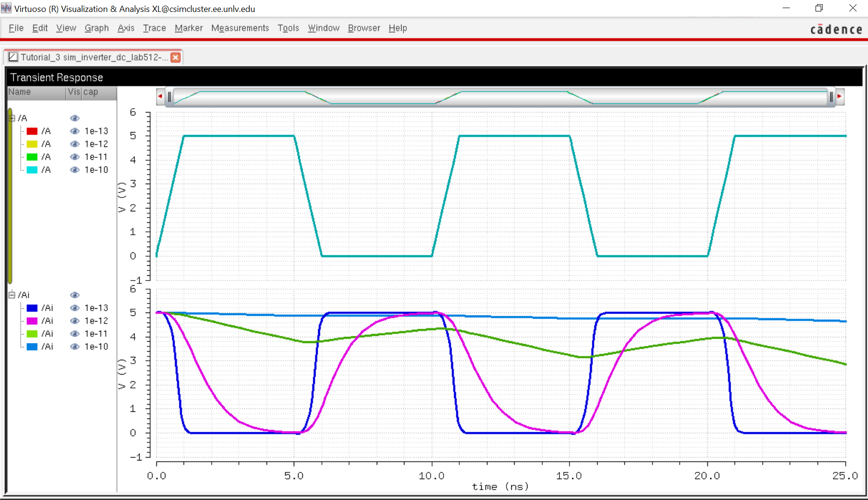
Task: Collapse the /A tree group
Action: (12, 118)
